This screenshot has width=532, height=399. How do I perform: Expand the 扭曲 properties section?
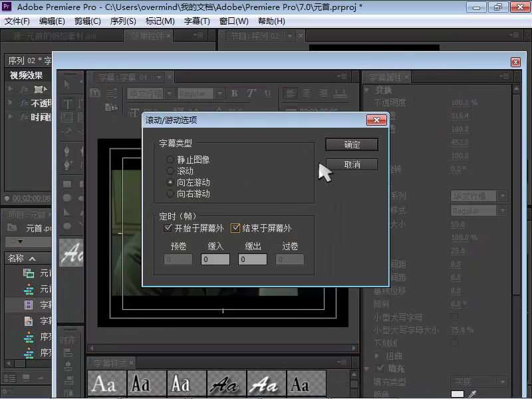pyautogui.click(x=376, y=356)
